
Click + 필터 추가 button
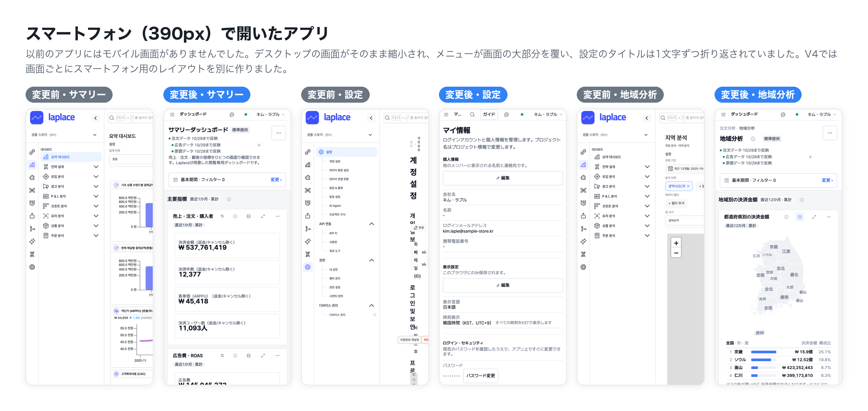(676, 203)
